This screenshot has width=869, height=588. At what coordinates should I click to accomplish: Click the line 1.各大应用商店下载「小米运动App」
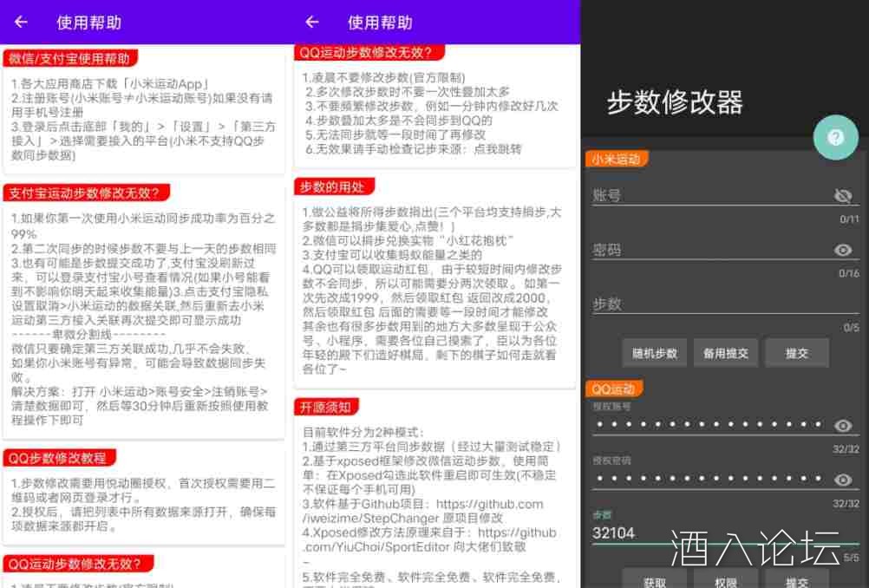(x=109, y=84)
